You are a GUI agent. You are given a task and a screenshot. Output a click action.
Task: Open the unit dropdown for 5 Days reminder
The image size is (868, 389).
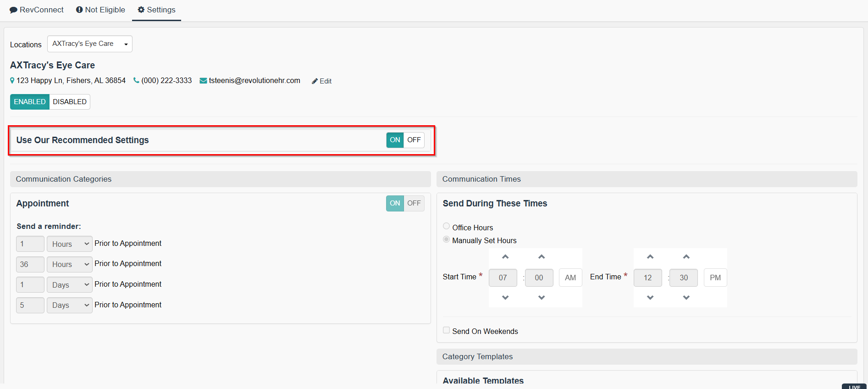click(x=70, y=305)
